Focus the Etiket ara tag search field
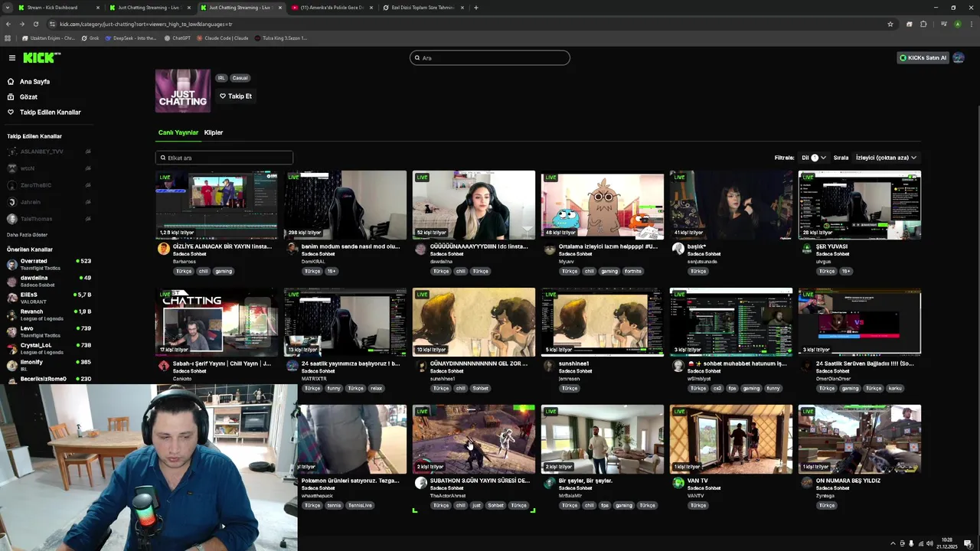The image size is (980, 551). click(224, 158)
